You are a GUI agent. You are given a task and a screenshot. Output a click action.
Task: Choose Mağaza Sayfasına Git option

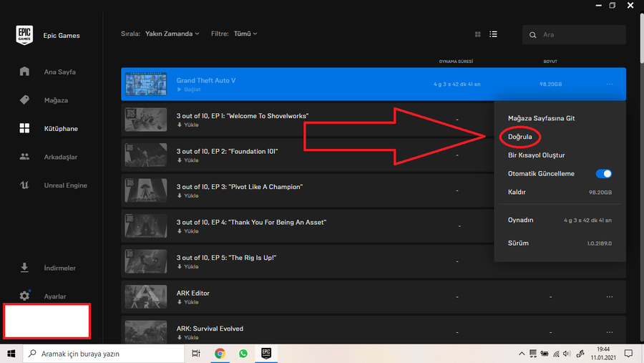pyautogui.click(x=541, y=118)
